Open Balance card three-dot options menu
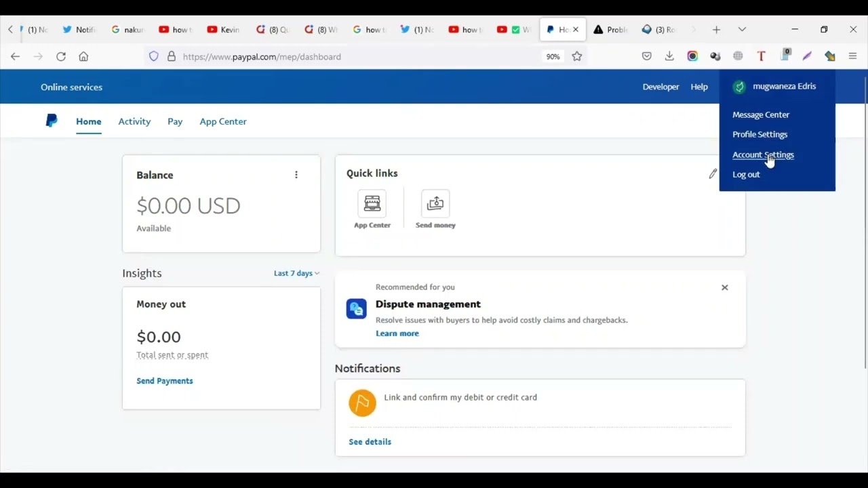Image resolution: width=868 pixels, height=488 pixels. [296, 175]
